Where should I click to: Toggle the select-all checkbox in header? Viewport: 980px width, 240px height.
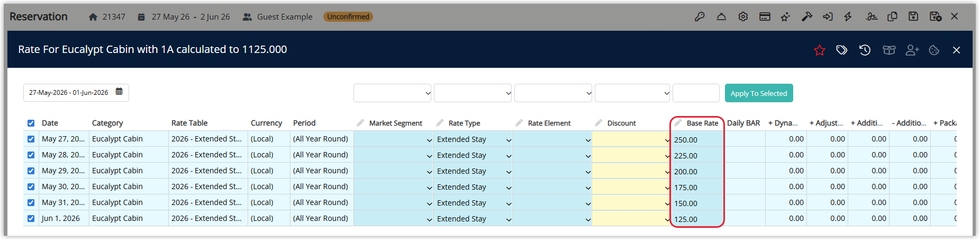point(31,123)
